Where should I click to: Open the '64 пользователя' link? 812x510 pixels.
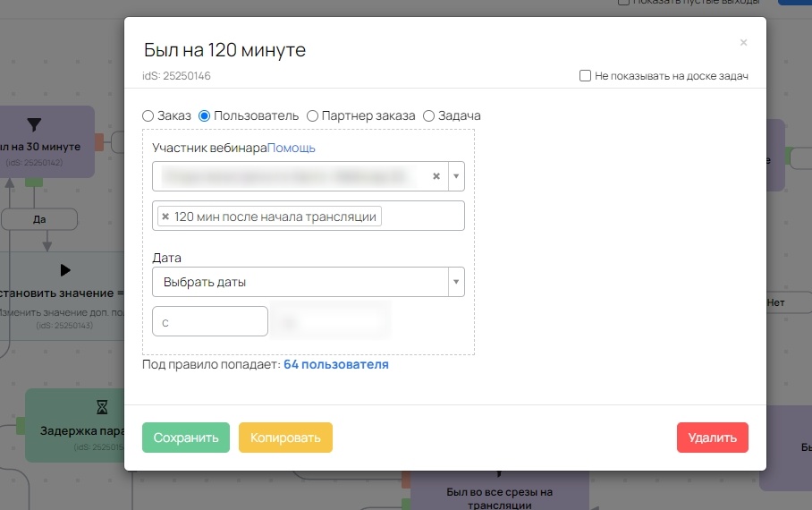coord(336,365)
